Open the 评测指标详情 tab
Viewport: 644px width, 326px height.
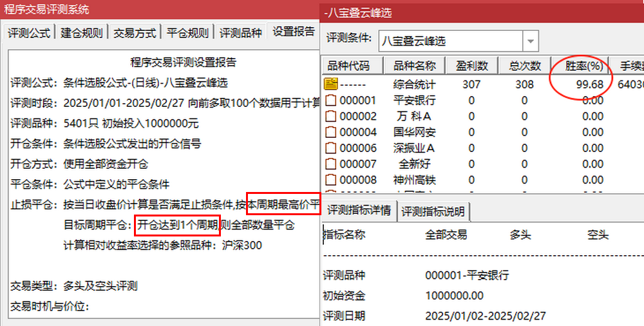[359, 211]
